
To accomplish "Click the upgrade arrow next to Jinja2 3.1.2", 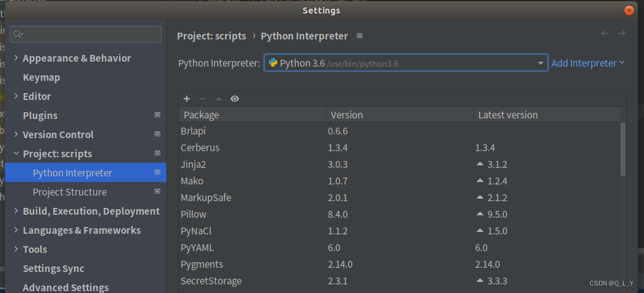I will pyautogui.click(x=480, y=164).
